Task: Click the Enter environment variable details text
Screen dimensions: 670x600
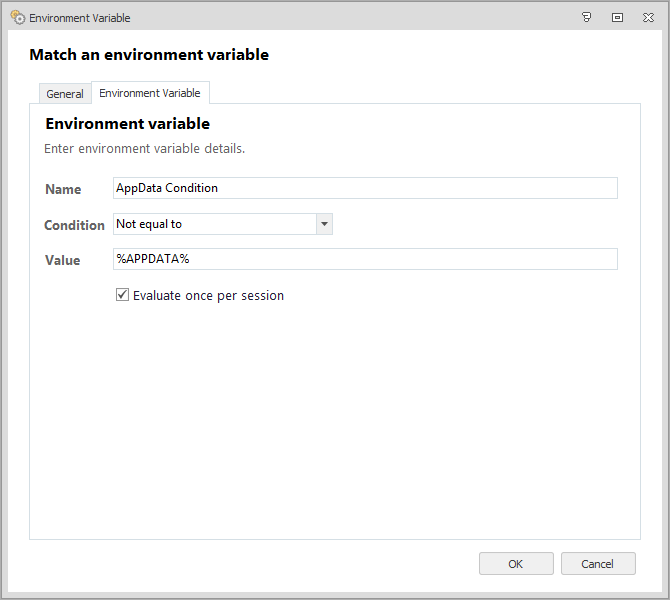Action: [145, 149]
